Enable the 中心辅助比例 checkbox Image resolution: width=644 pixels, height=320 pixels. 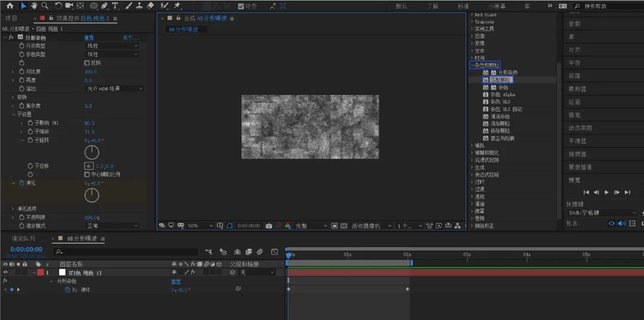pos(86,174)
